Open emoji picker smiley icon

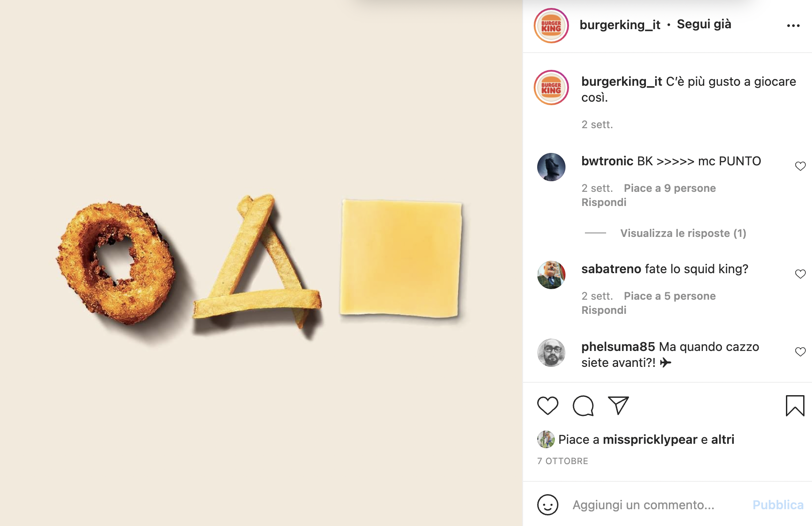[x=548, y=505]
